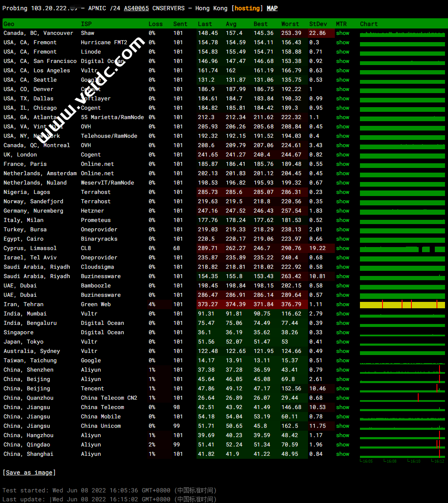Click the Netherlands, Amsterdam geo cell
Image resolution: width=448 pixels, height=503 pixels.
coord(40,173)
